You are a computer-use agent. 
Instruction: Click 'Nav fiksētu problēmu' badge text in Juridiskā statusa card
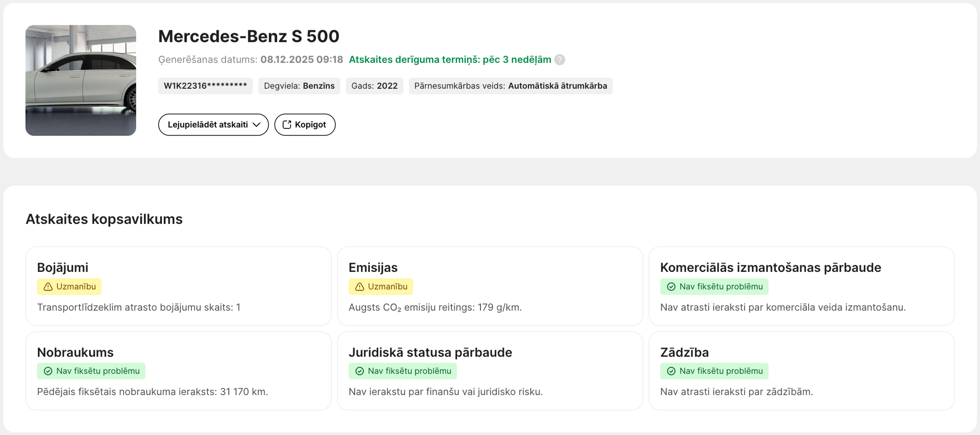409,371
